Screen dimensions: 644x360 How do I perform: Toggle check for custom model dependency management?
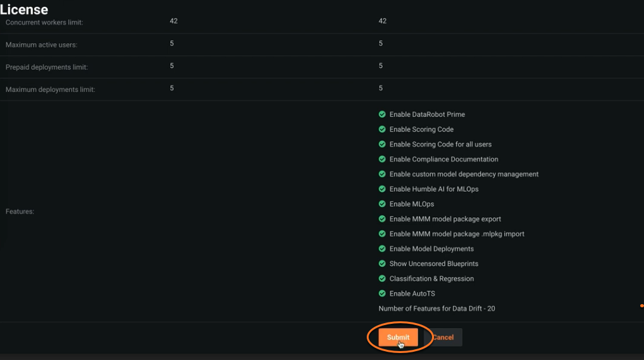(x=382, y=174)
